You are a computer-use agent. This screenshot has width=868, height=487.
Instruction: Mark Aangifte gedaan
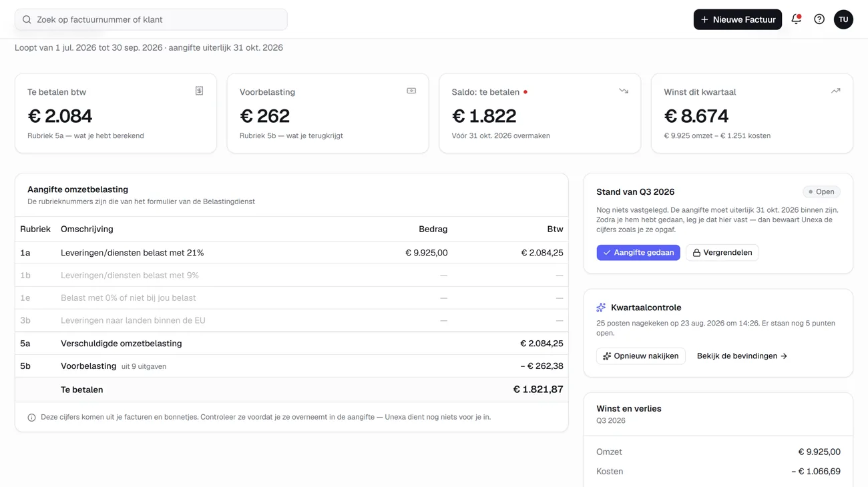638,252
